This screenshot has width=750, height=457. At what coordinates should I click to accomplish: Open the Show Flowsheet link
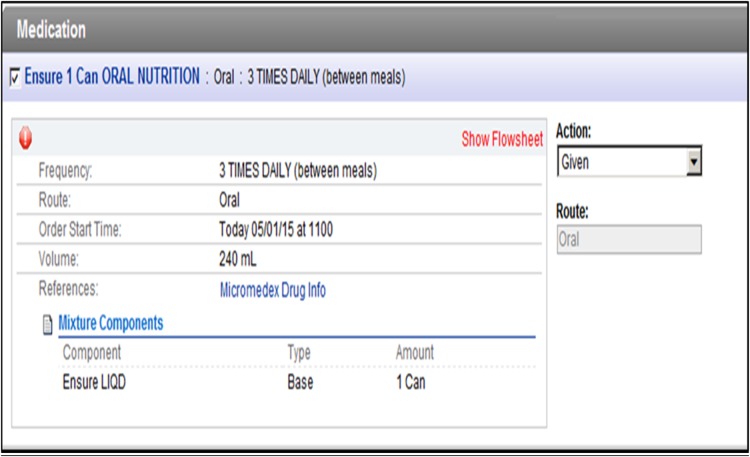pyautogui.click(x=502, y=139)
